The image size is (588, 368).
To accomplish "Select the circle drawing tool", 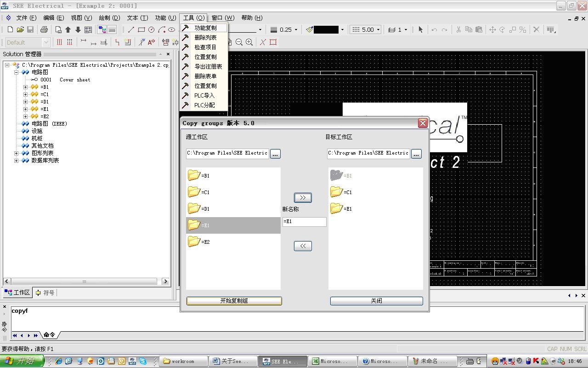I will click(152, 29).
